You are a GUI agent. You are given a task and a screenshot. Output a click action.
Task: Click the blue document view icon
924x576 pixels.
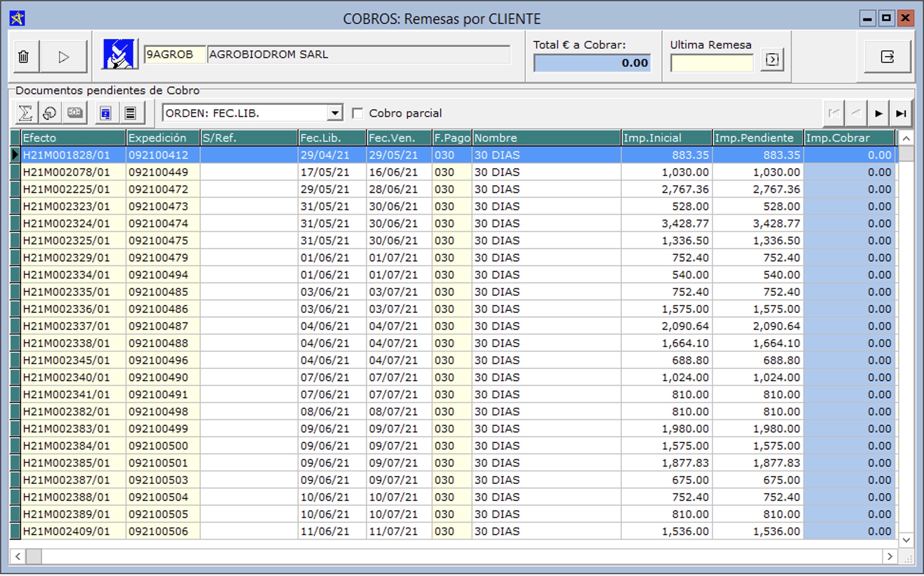tap(106, 113)
